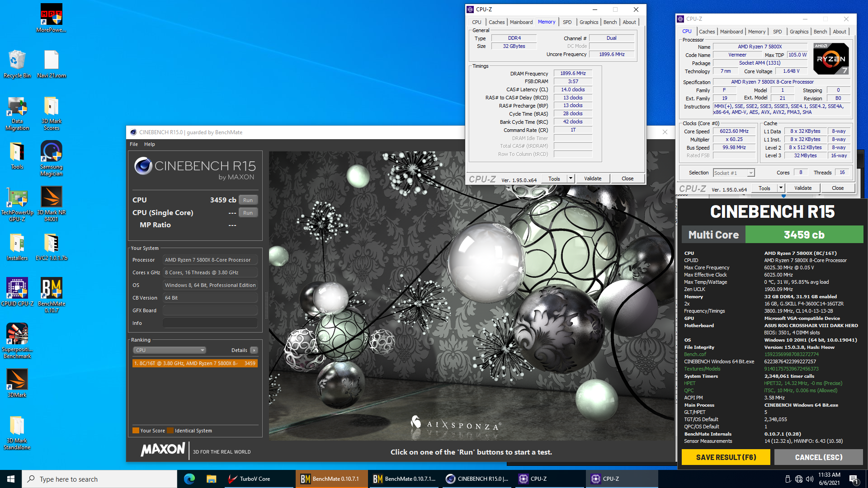Image resolution: width=868 pixels, height=488 pixels.
Task: Click the network icon in system tray
Action: [798, 479]
